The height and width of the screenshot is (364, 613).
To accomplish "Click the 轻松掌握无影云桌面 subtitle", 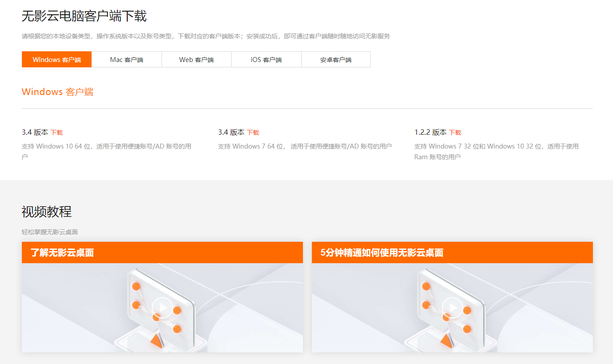I will 50,232.
